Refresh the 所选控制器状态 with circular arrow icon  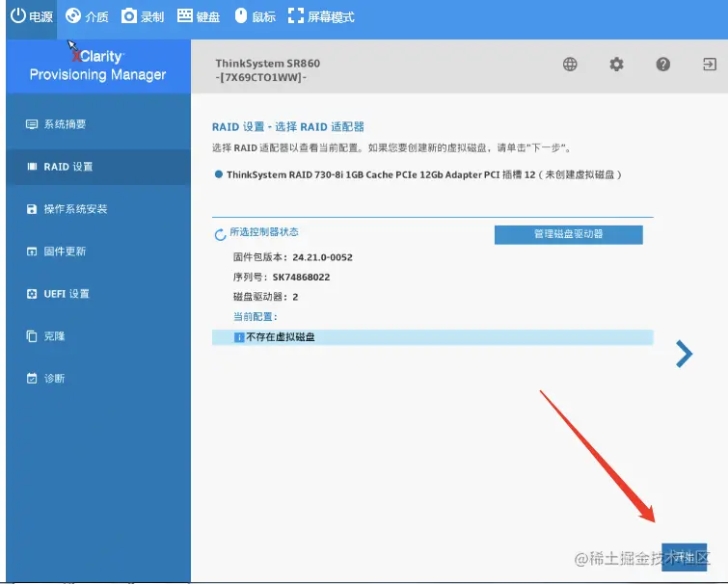click(x=220, y=234)
